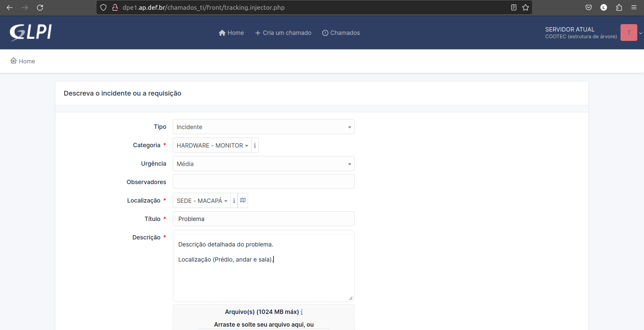
Task: Toggle reader view icon
Action: pos(513,7)
